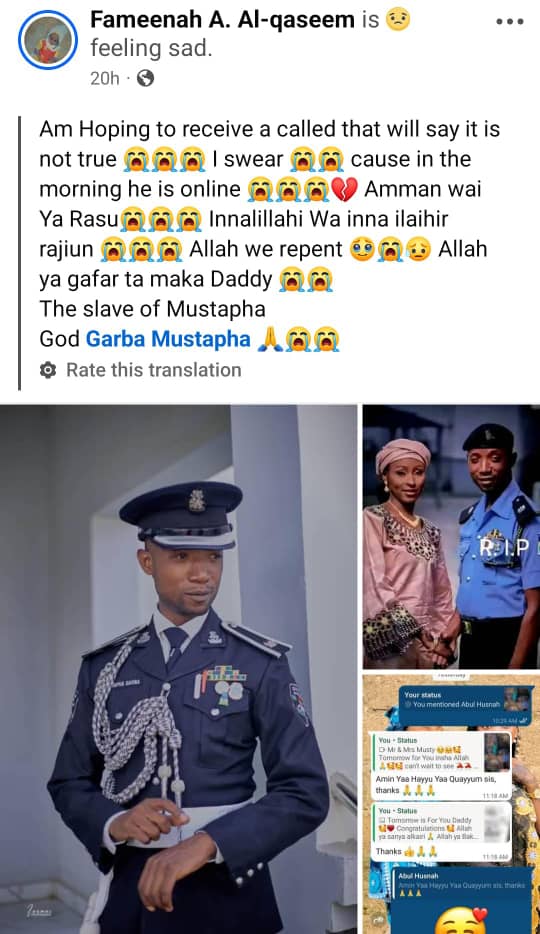Open the large photo of officer in cap
540x934 pixels.
(179, 669)
